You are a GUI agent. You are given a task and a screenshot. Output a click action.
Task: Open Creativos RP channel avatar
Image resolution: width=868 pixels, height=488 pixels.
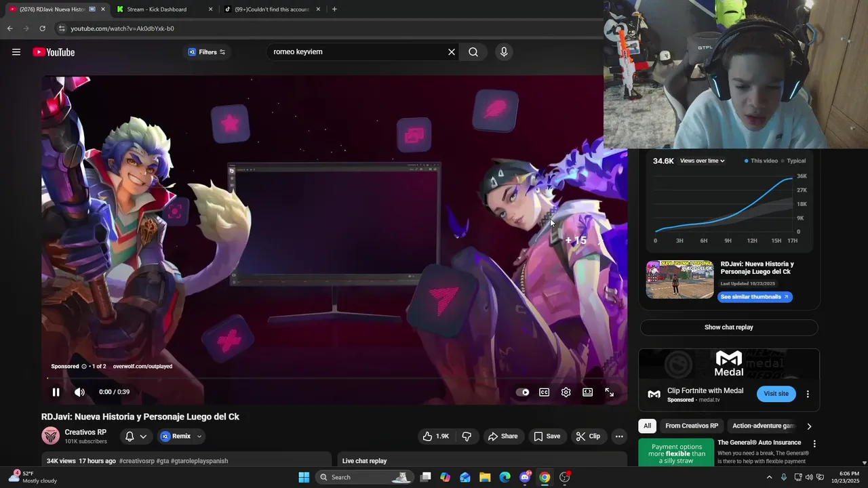[x=50, y=436]
